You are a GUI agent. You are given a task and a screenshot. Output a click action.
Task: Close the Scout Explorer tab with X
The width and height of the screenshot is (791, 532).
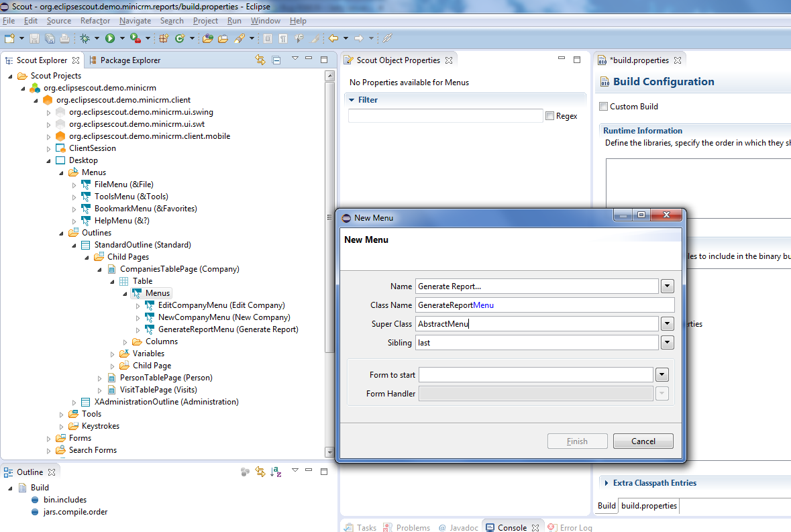[76, 60]
